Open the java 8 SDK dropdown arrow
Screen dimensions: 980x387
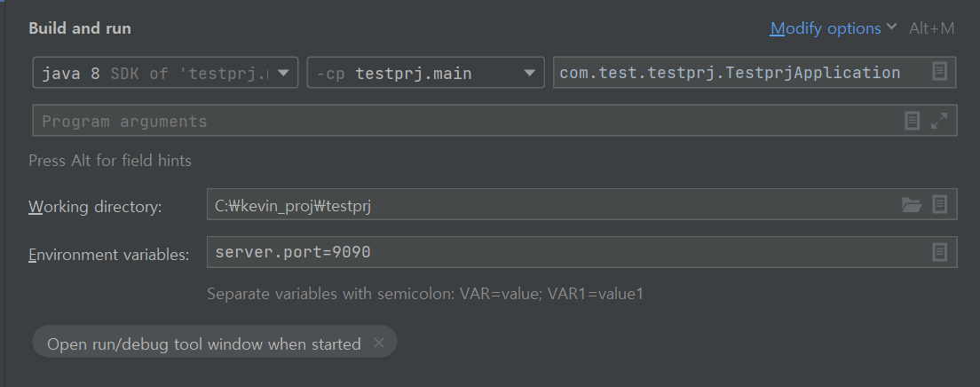click(283, 73)
